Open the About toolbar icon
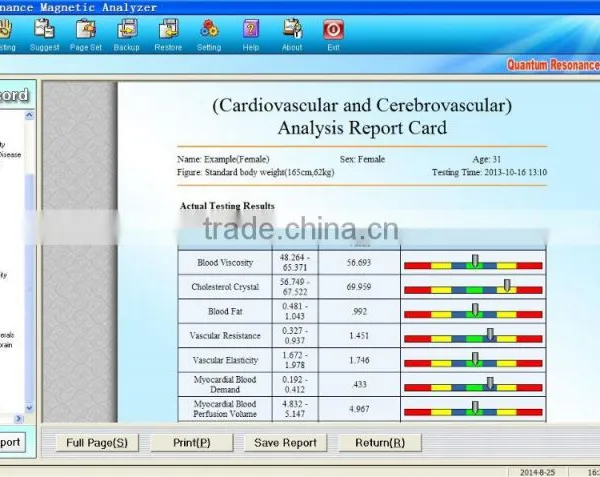The width and height of the screenshot is (600, 477). [292, 34]
